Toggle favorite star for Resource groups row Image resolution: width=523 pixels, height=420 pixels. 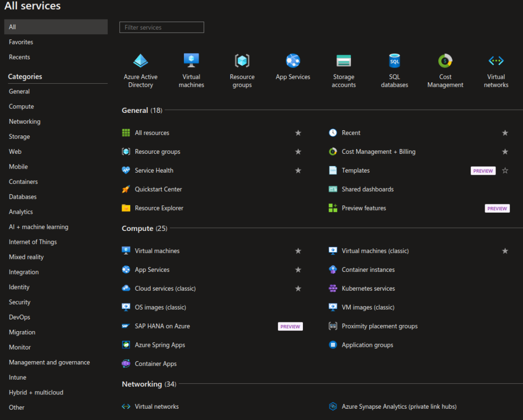point(298,152)
